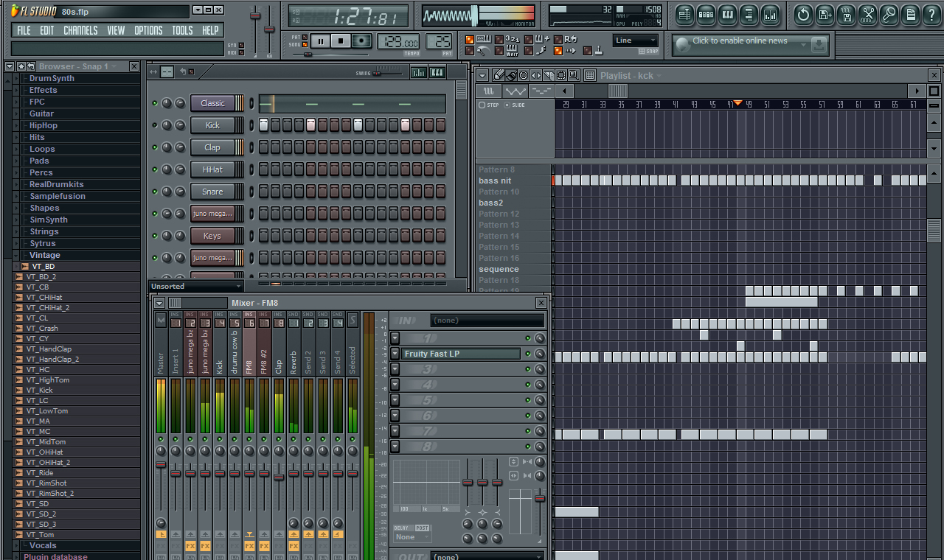Open the OPTIONS menu

click(148, 30)
